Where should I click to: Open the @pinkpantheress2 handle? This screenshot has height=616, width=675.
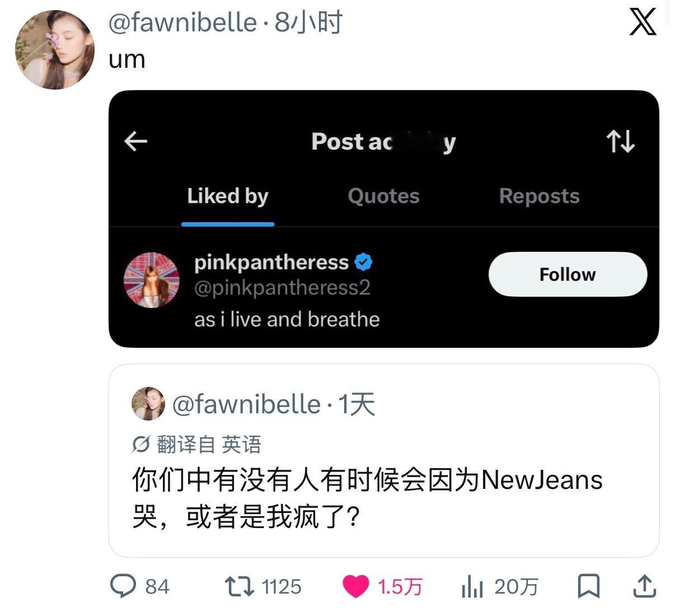pyautogui.click(x=282, y=287)
